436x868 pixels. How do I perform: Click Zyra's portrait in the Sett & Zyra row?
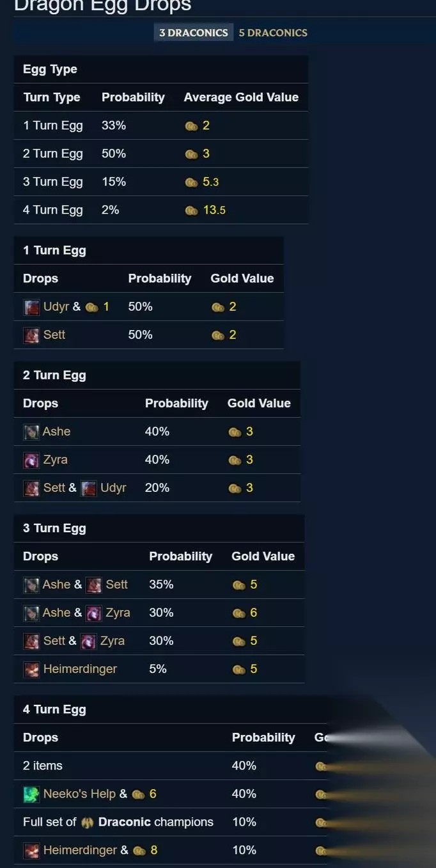tap(88, 641)
